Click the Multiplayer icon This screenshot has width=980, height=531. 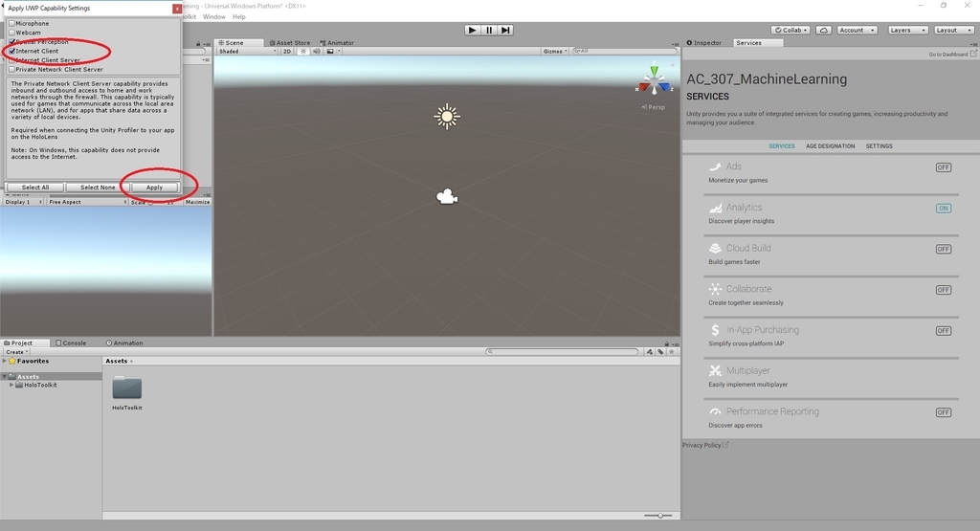click(x=715, y=370)
